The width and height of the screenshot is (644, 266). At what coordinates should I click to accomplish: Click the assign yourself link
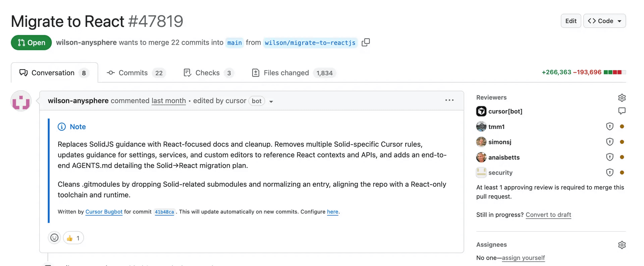point(523,258)
